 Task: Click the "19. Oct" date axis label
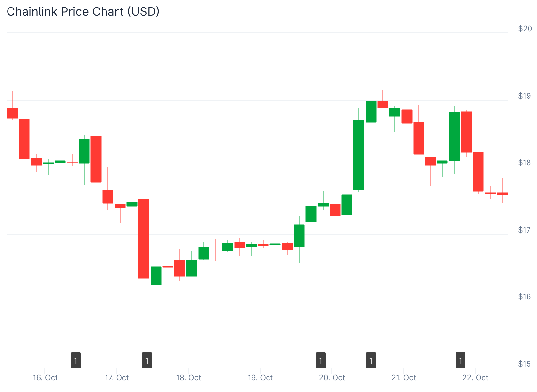click(260, 378)
